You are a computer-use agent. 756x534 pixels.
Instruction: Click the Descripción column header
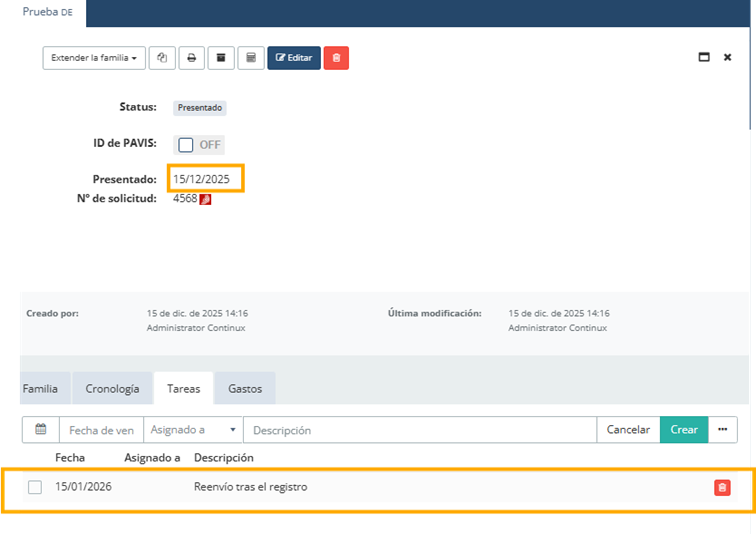click(224, 458)
